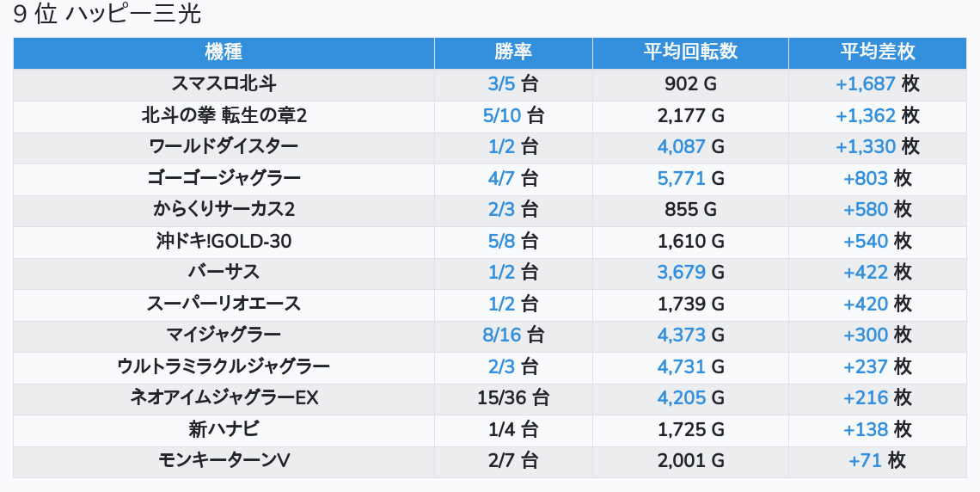The height and width of the screenshot is (492, 980).
Task: Click the 沖ドキ!GOLD-30 entry
Action: (224, 241)
